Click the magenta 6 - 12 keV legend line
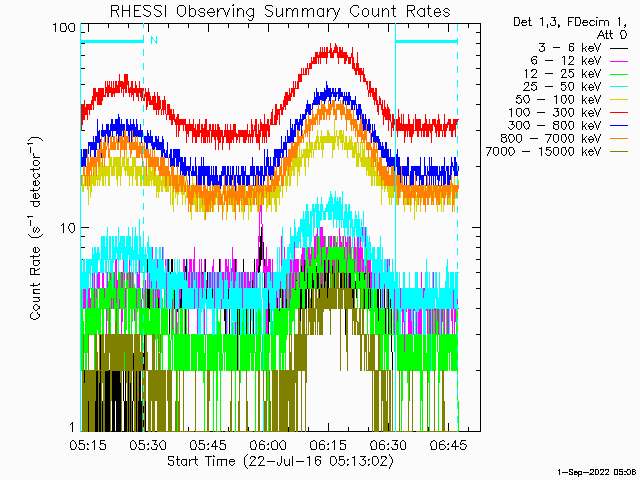 coord(619,62)
